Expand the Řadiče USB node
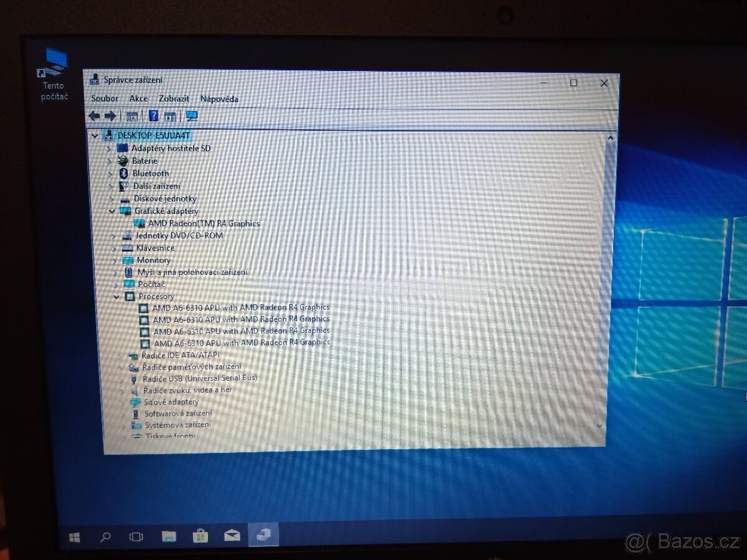This screenshot has height=560, width=747. pyautogui.click(x=121, y=379)
